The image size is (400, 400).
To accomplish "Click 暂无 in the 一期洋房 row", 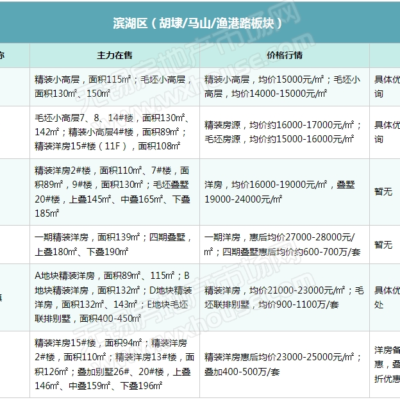I will click(x=383, y=245).
